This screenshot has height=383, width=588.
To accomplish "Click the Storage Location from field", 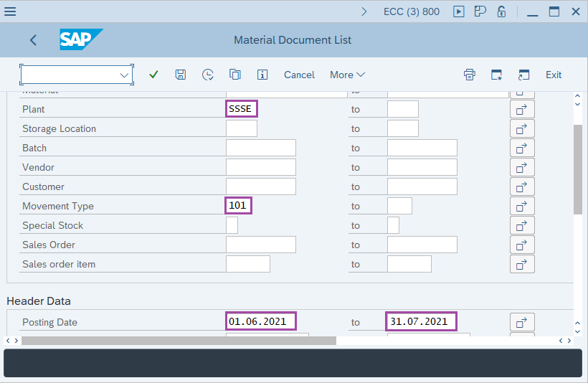I will 242,128.
